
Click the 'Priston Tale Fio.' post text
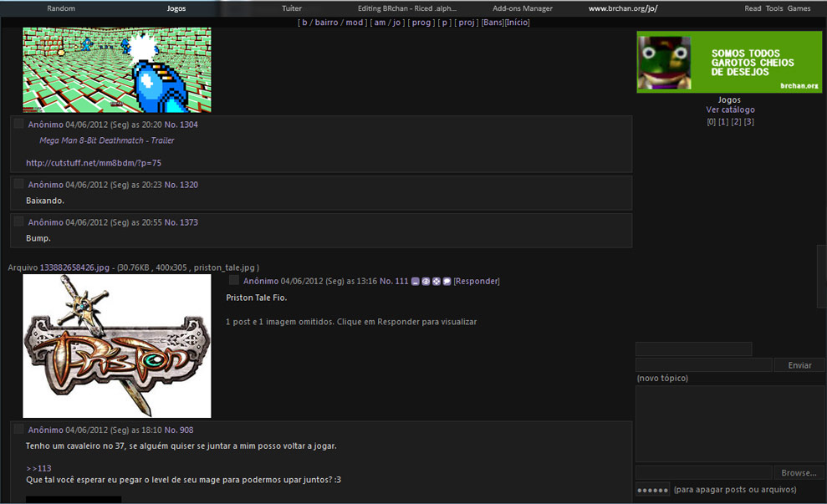click(257, 298)
